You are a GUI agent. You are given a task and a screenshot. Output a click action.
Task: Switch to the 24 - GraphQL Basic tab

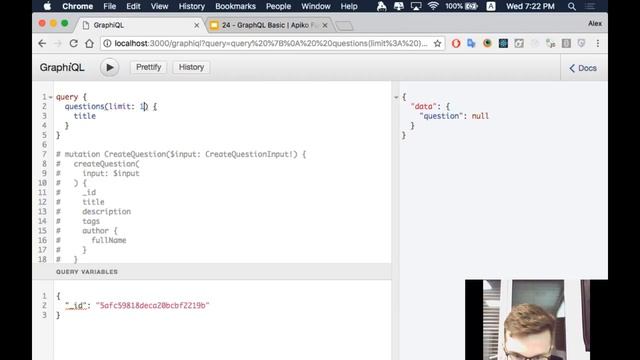pyautogui.click(x=269, y=25)
